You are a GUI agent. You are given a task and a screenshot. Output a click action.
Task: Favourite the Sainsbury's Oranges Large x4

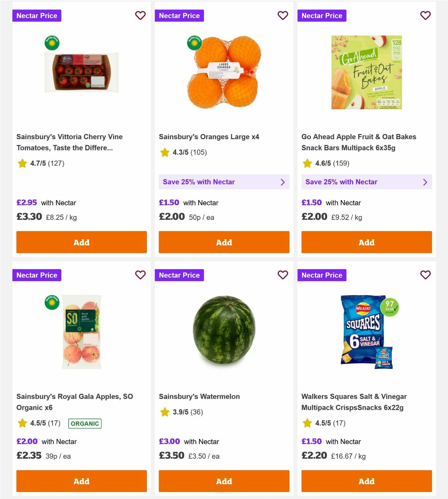click(x=283, y=15)
